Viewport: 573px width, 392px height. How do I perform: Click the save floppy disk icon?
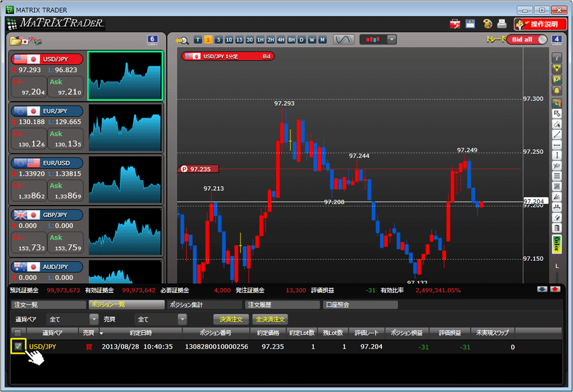pyautogui.click(x=470, y=24)
